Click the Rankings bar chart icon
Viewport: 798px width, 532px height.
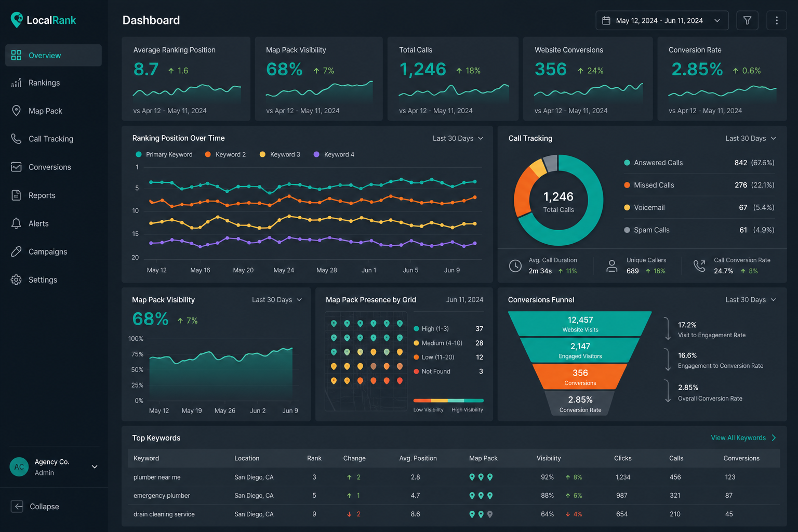[x=16, y=83]
